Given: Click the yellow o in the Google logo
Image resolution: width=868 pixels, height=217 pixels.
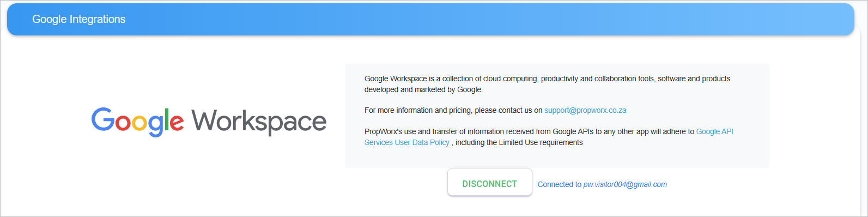Looking at the screenshot, I should pos(140,123).
